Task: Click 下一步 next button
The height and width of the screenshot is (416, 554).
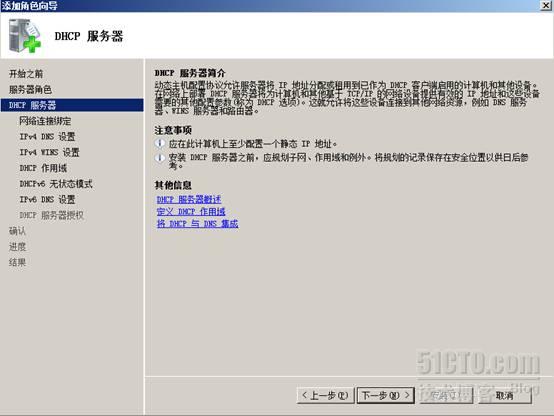Action: pyautogui.click(x=385, y=395)
